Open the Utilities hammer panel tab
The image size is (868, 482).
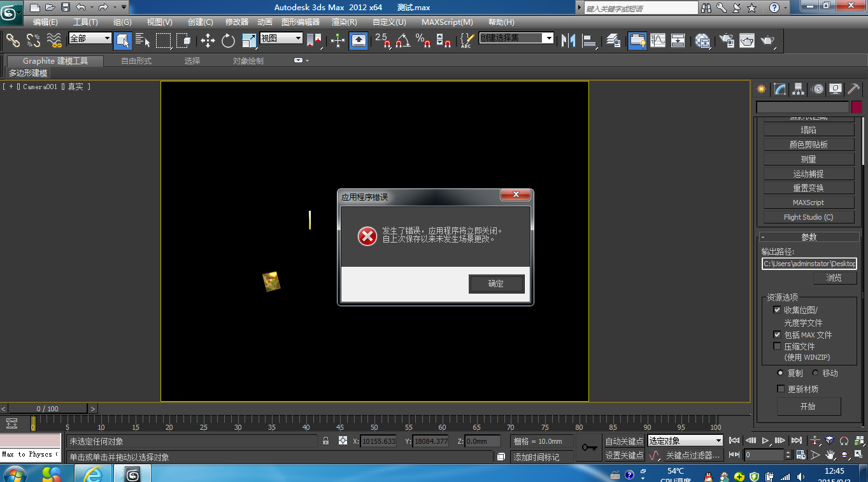(x=854, y=89)
